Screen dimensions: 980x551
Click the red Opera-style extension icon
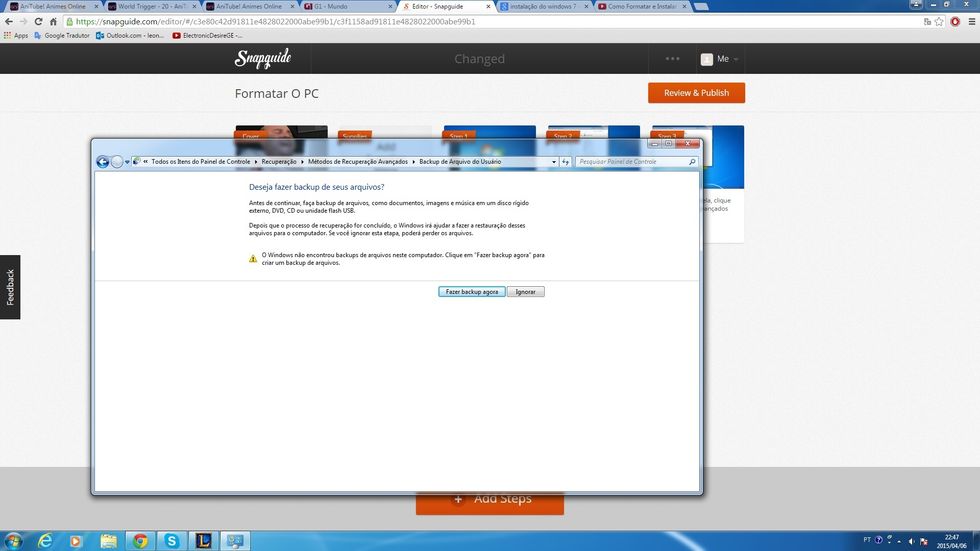point(955,21)
